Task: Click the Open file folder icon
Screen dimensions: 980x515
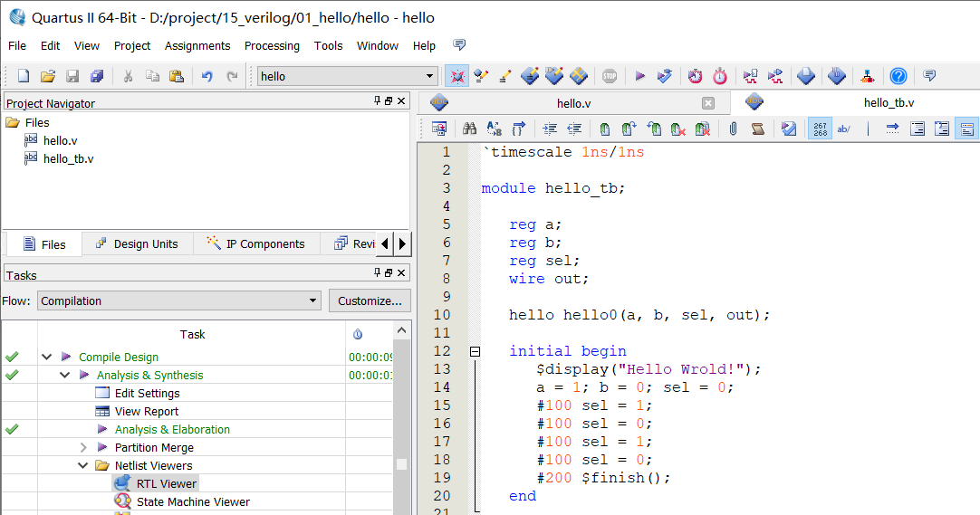Action: 47,76
